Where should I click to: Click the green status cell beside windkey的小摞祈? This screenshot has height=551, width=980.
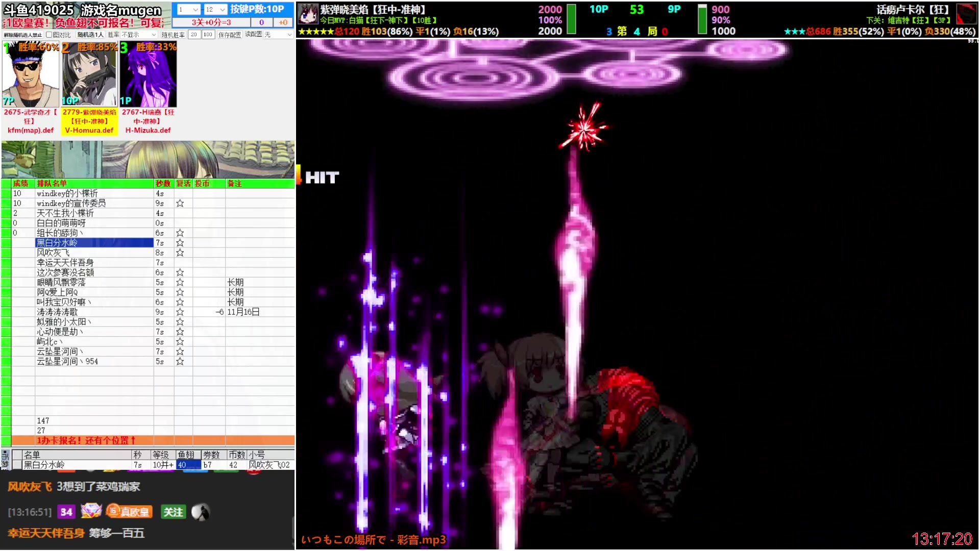point(6,194)
